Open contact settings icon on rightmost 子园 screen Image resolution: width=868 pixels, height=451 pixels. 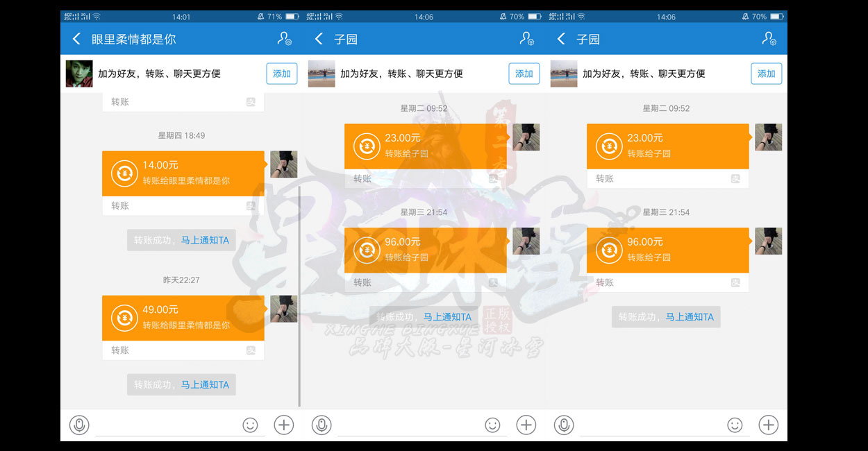[x=769, y=40]
